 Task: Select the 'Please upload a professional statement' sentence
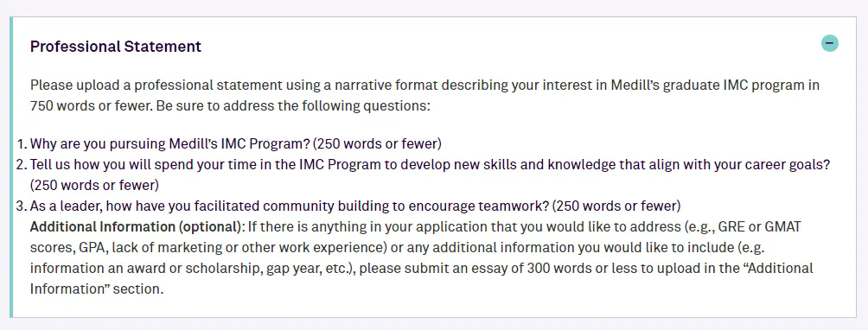coord(424,95)
